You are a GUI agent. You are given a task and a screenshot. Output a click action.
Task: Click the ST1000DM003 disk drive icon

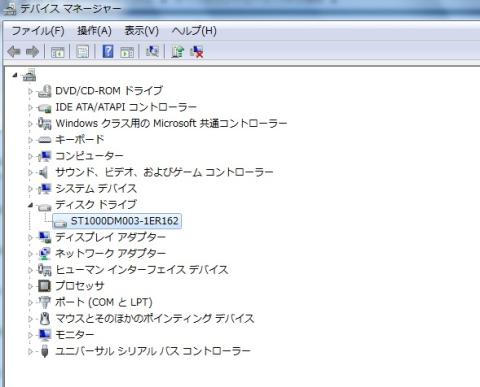coord(60,222)
